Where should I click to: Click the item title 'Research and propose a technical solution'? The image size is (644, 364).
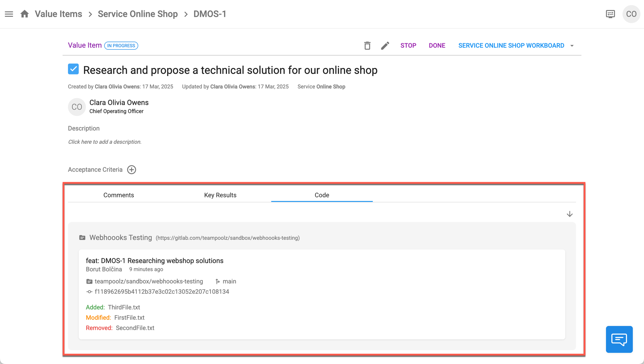click(x=230, y=70)
